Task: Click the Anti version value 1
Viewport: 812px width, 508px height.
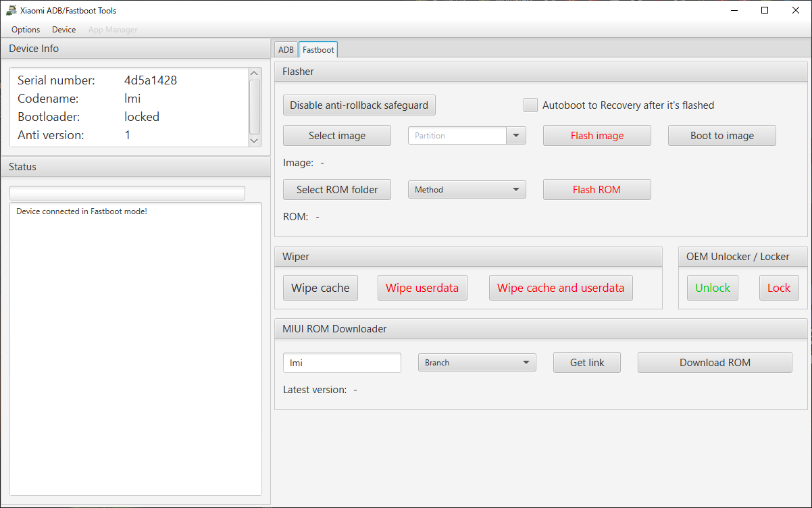Action: point(128,135)
